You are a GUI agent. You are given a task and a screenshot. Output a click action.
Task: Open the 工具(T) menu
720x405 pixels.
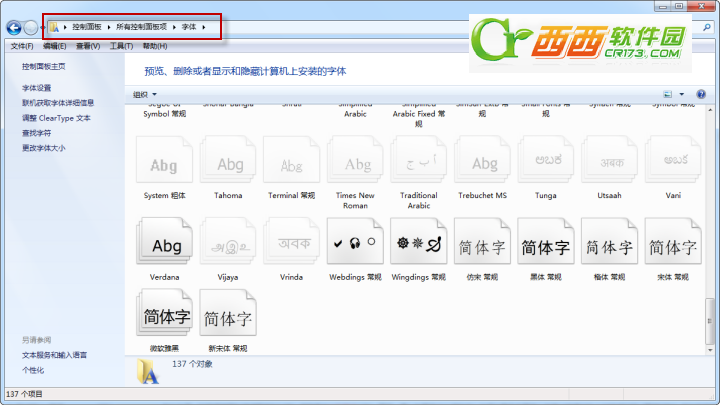pyautogui.click(x=121, y=46)
